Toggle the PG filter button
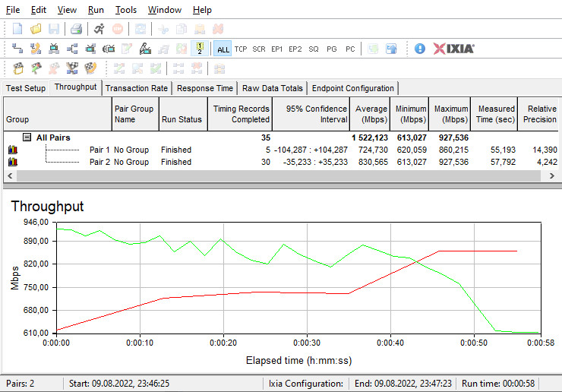 332,49
